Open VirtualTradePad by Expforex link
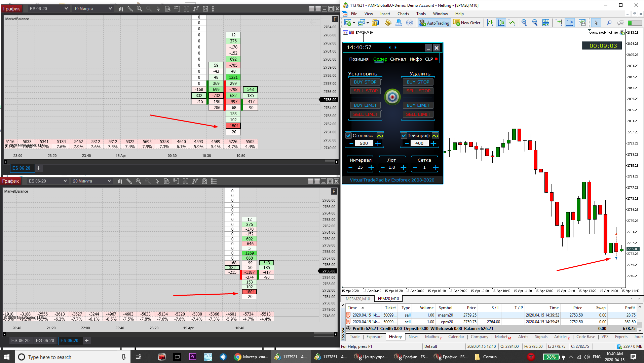Image resolution: width=644 pixels, height=363 pixels. click(x=392, y=180)
